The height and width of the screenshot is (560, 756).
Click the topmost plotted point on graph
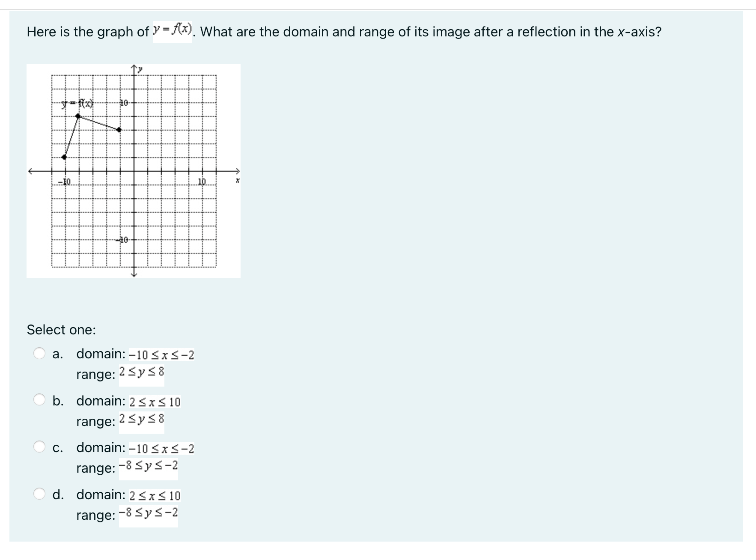click(77, 116)
